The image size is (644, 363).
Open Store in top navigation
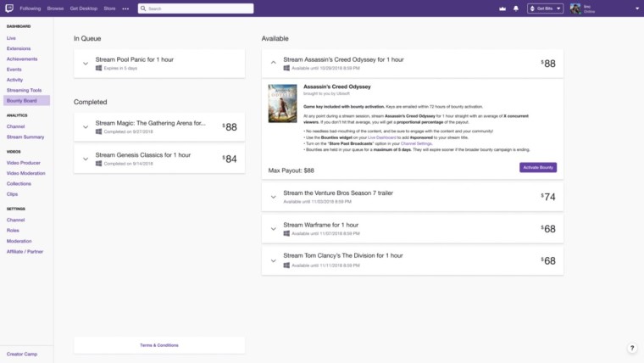click(x=109, y=8)
